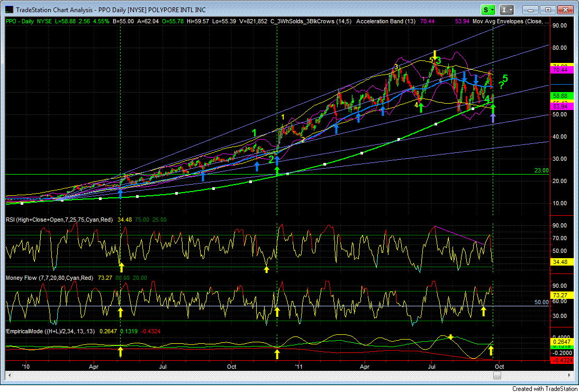Click the '23.00' horizontal line label
Image resolution: width=579 pixels, height=392 pixels.
click(541, 170)
